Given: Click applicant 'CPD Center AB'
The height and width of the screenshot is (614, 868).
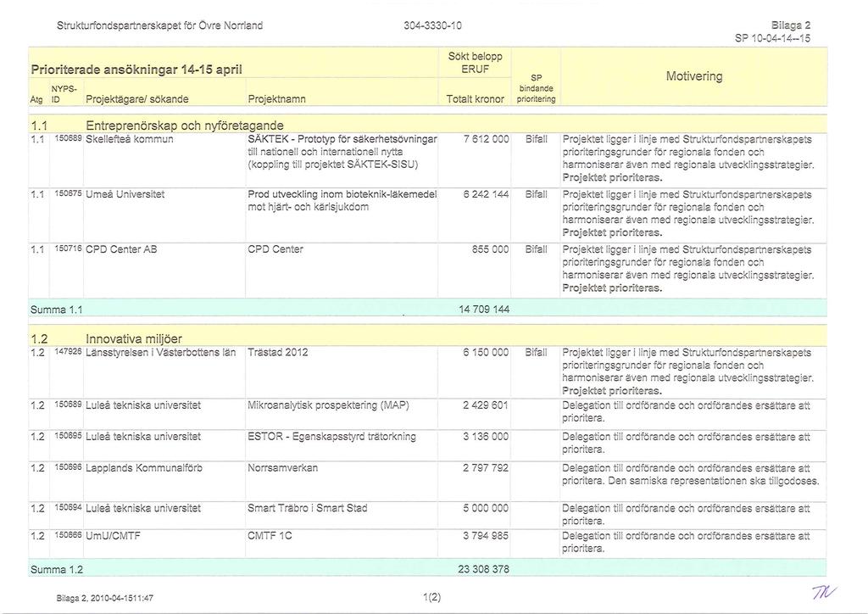Looking at the screenshot, I should click(x=120, y=249).
